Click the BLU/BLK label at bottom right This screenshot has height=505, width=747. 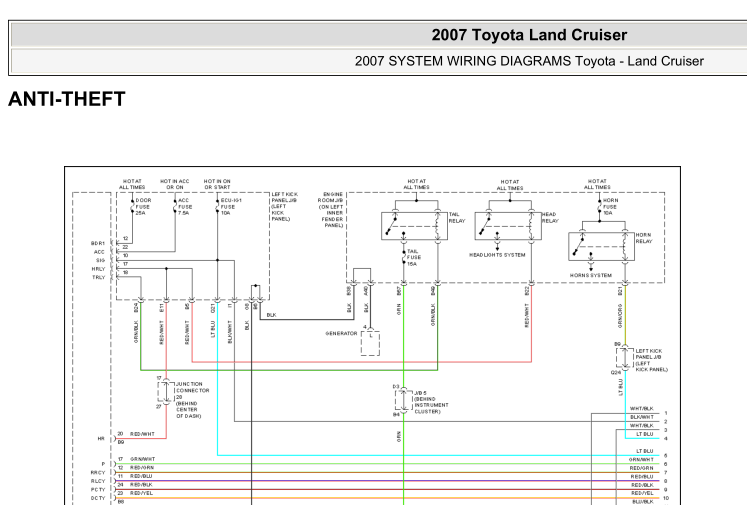[642, 502]
